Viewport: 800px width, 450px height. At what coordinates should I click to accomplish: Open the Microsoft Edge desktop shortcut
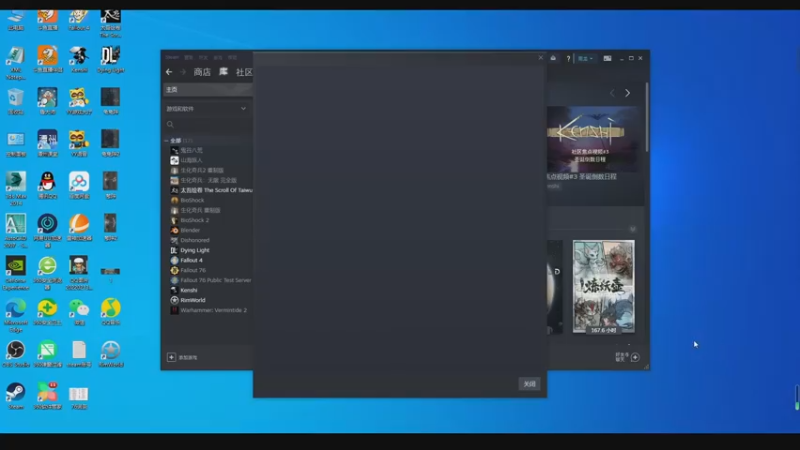[16, 314]
